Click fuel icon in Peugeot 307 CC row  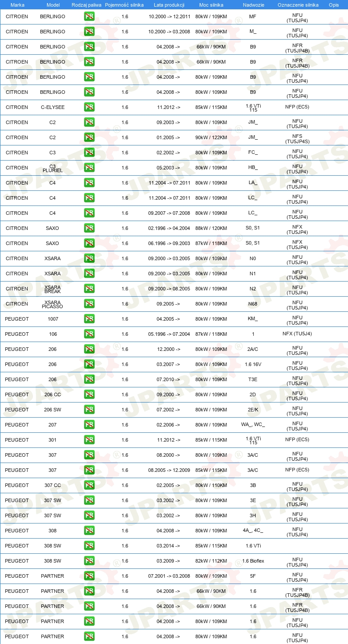[89, 485]
